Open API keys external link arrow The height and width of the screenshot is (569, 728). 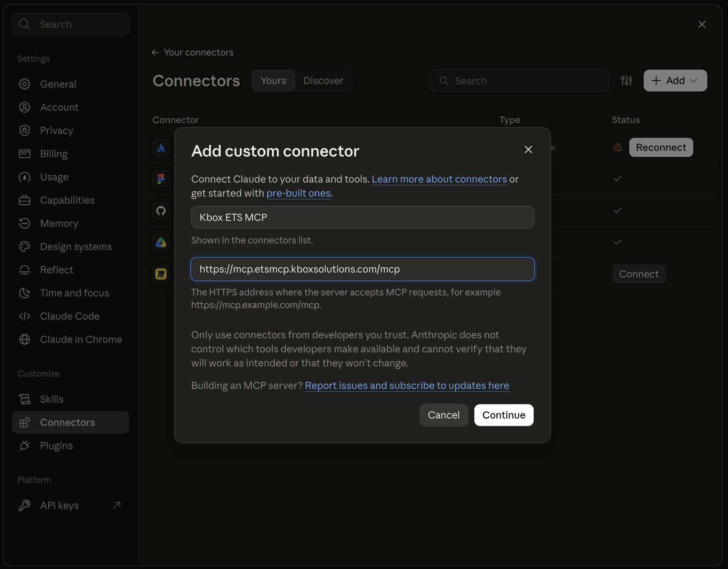click(x=116, y=505)
